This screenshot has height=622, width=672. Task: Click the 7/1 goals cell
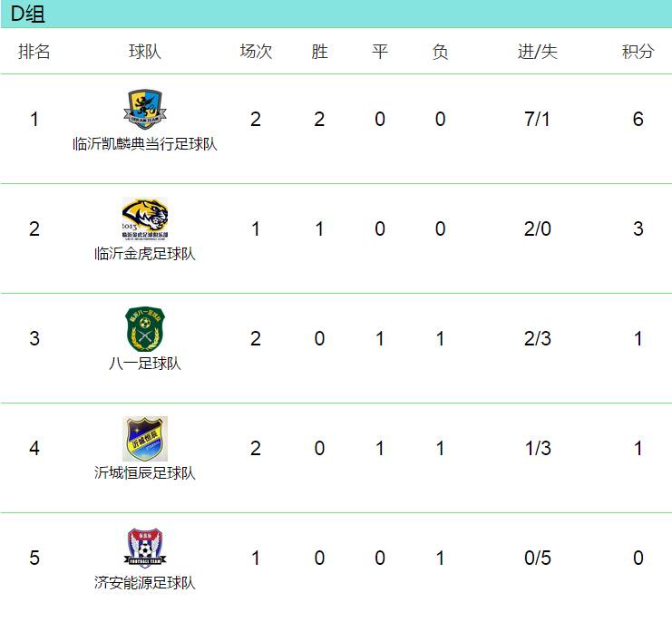coord(538,119)
